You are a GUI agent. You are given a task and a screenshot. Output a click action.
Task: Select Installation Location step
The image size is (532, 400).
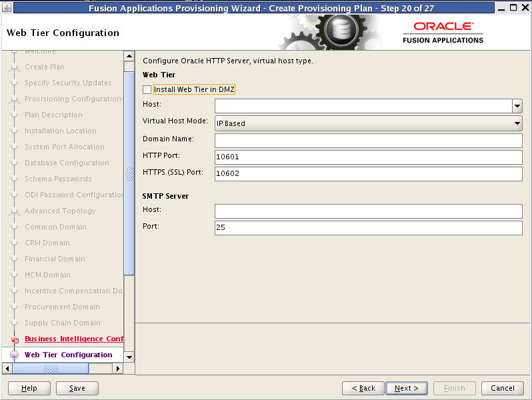point(61,131)
